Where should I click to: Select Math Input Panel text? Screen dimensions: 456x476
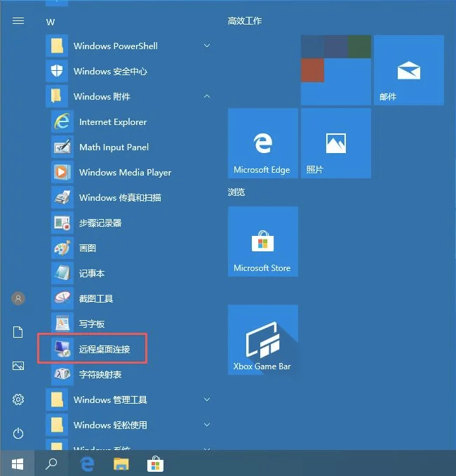[114, 147]
